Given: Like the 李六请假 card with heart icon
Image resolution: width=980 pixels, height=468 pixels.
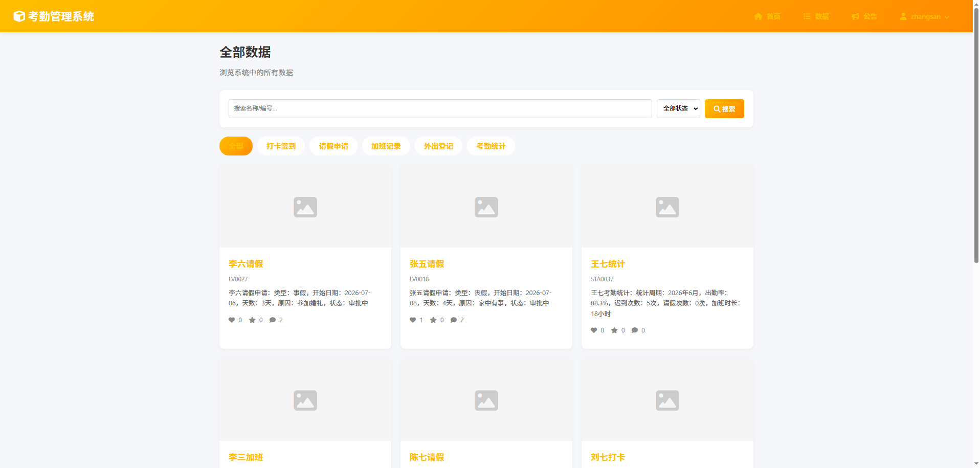Looking at the screenshot, I should [x=232, y=320].
